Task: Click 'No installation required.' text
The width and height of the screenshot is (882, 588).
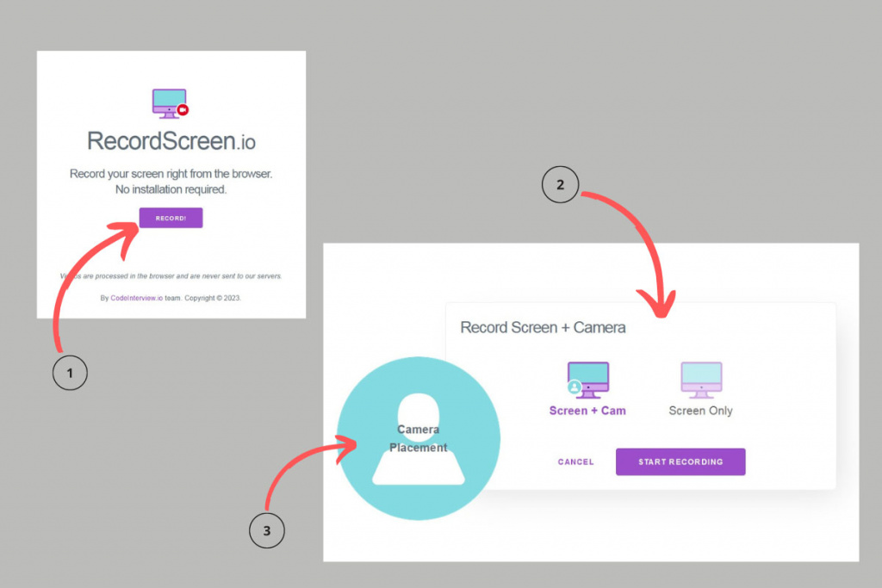Action: [x=171, y=189]
